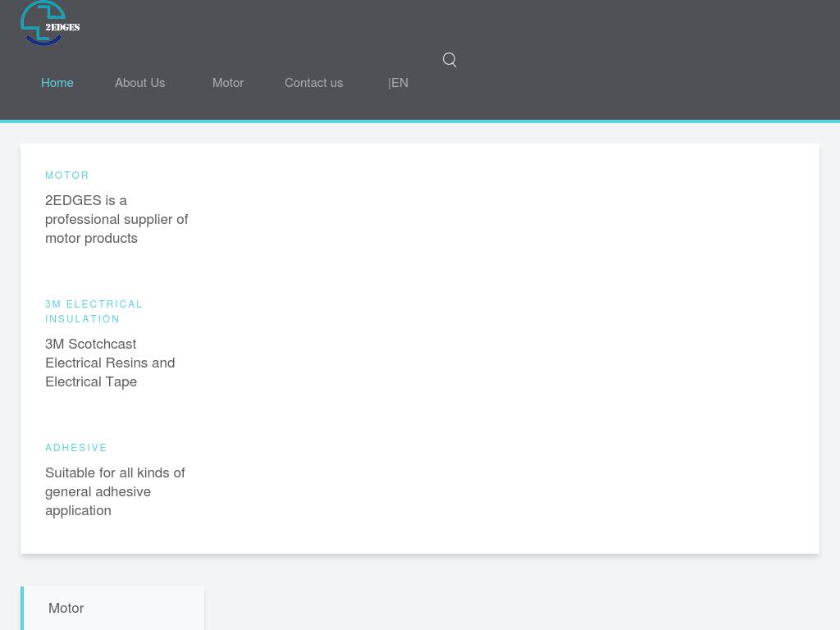Select the ADHESIVE category heading
The height and width of the screenshot is (630, 840).
(x=76, y=448)
